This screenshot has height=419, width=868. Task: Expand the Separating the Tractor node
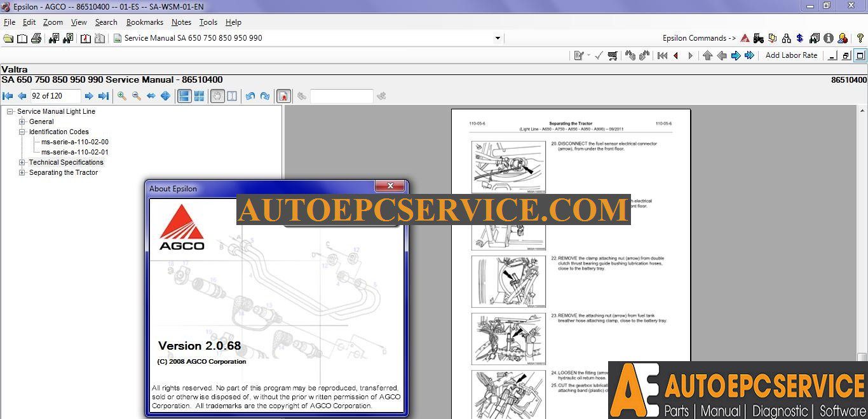22,172
